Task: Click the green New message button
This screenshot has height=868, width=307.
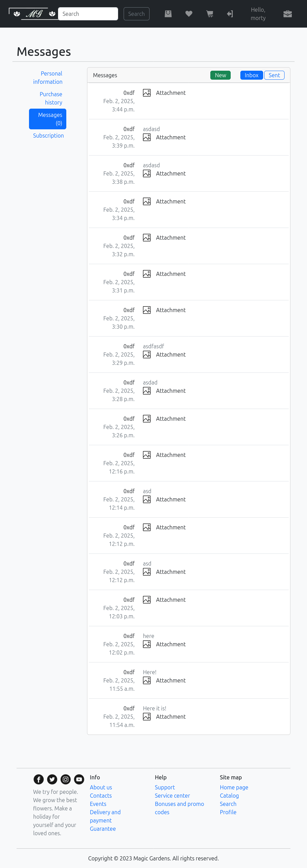Action: point(220,75)
